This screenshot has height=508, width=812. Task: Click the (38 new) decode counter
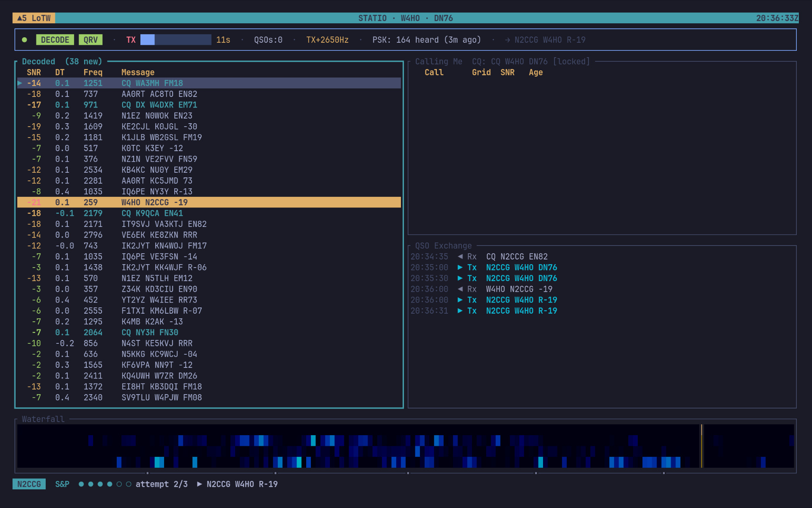pos(84,61)
